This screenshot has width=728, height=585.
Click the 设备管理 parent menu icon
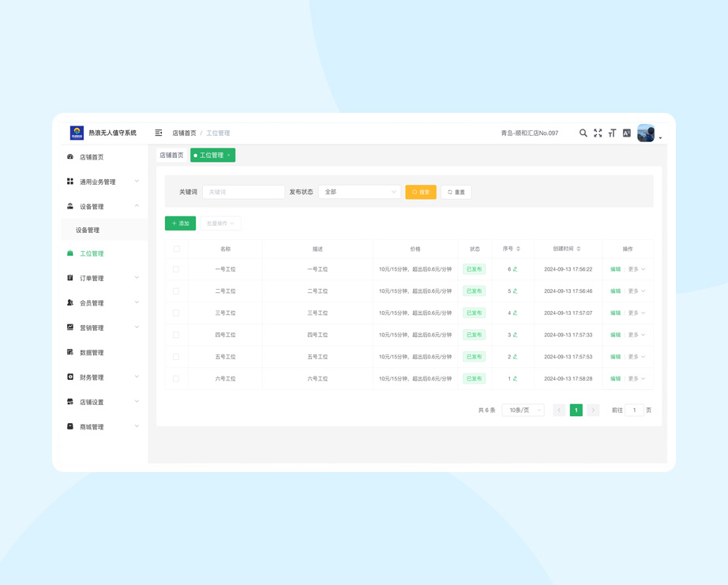pos(70,206)
